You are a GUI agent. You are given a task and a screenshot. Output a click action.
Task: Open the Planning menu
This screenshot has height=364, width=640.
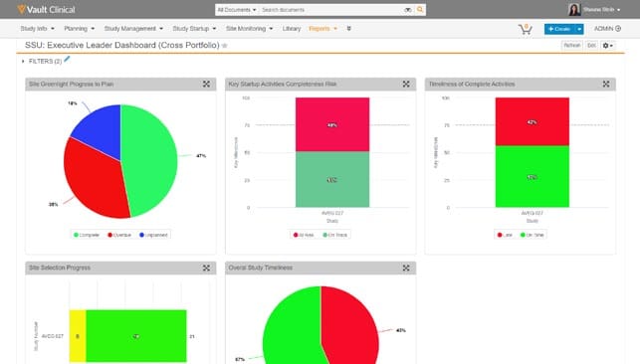pyautogui.click(x=80, y=29)
